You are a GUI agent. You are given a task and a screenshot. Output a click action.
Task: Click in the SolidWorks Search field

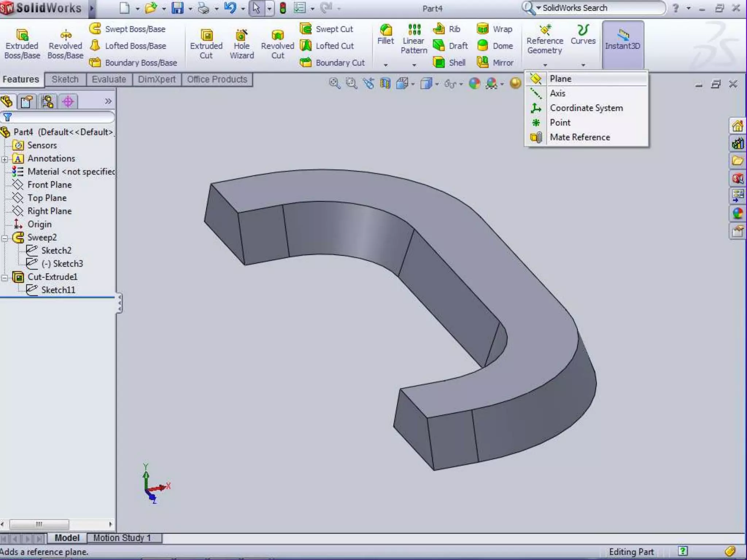(598, 8)
